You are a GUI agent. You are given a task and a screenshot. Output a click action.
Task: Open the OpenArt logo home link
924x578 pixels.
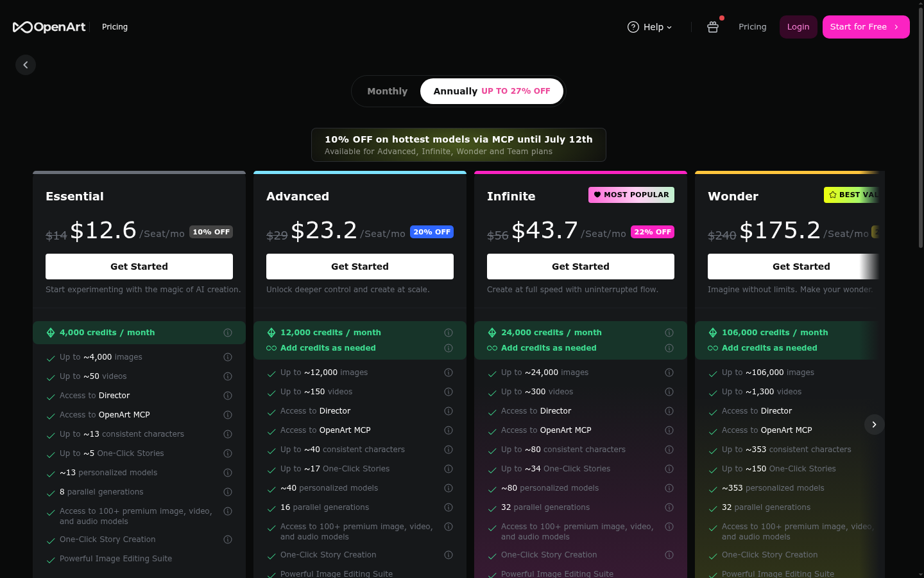[49, 27]
